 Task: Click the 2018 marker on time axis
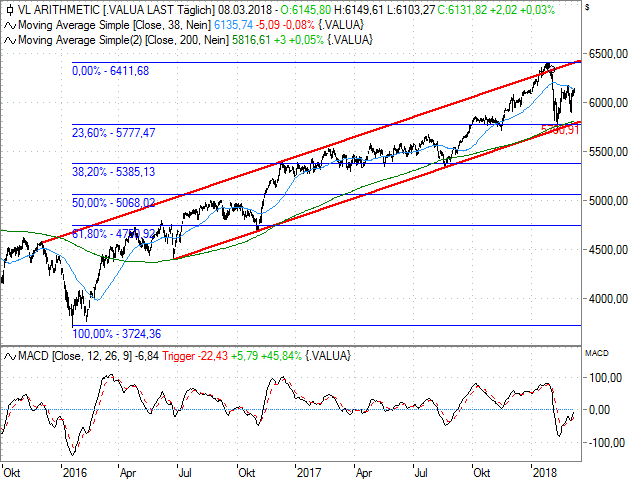(545, 473)
